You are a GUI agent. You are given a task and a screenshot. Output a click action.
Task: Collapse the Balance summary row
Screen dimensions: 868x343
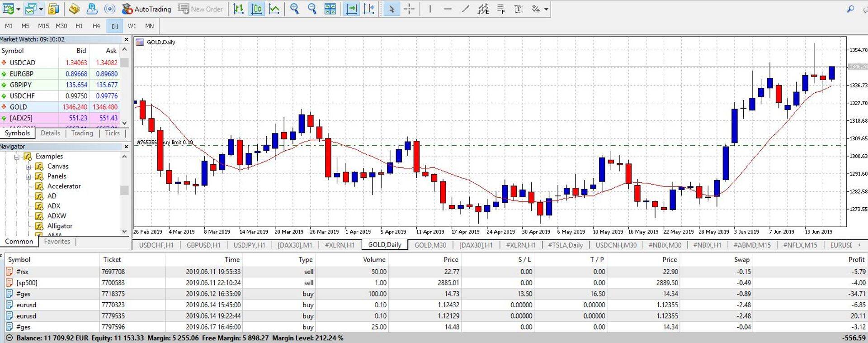click(x=9, y=338)
